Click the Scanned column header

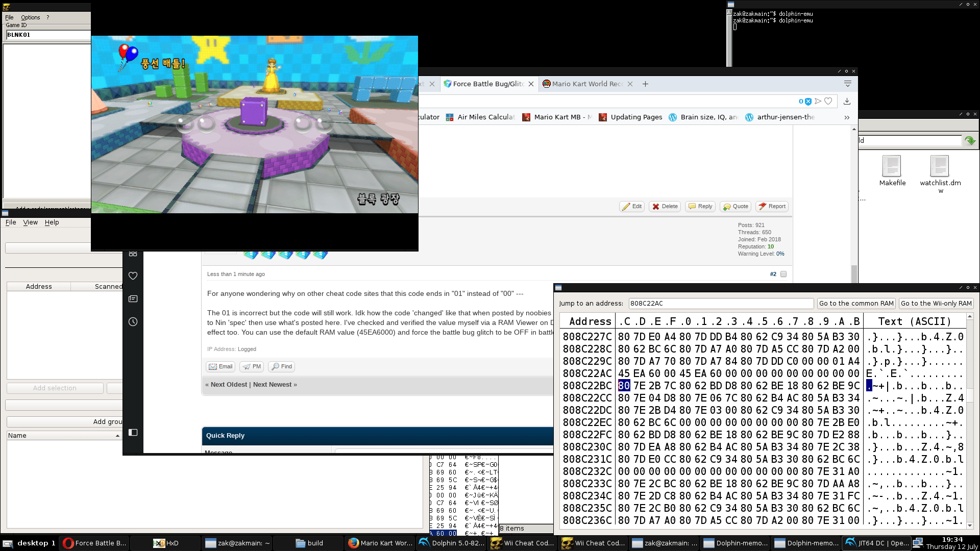[x=97, y=287]
